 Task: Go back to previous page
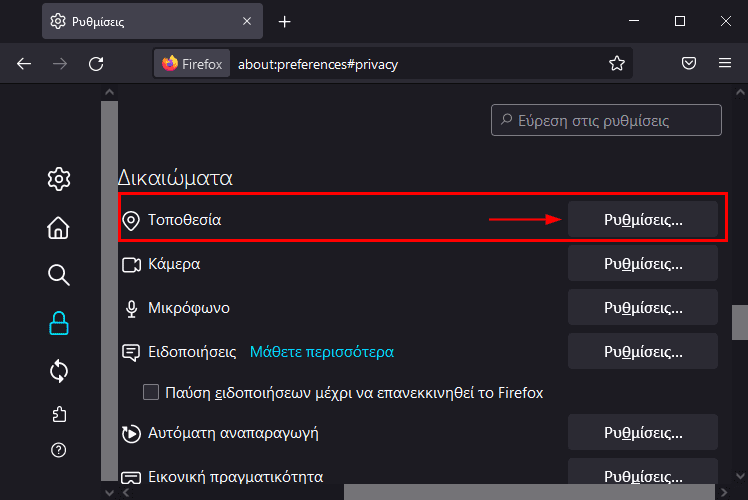point(24,63)
